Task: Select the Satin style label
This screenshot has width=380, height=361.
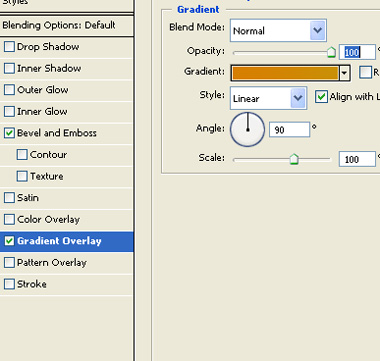Action: click(28, 198)
